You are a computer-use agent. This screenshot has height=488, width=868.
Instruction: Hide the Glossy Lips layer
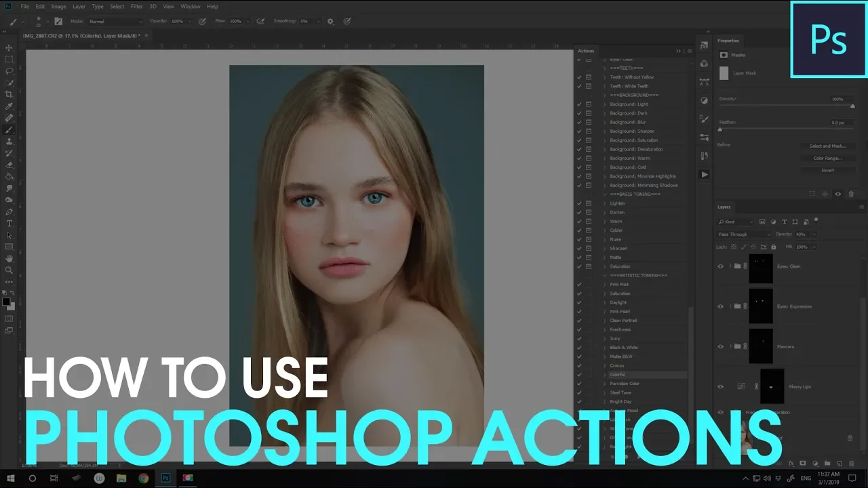720,386
